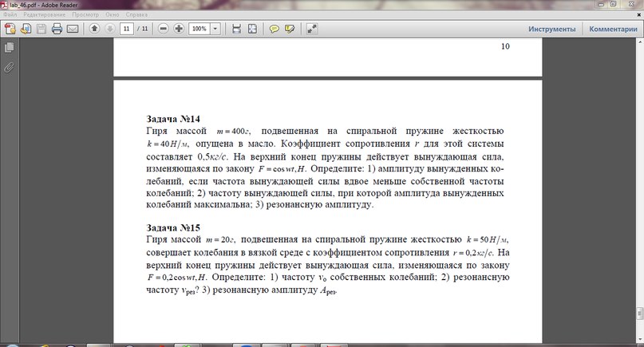
Task: Click the Create PDF online icon
Action: [10, 29]
